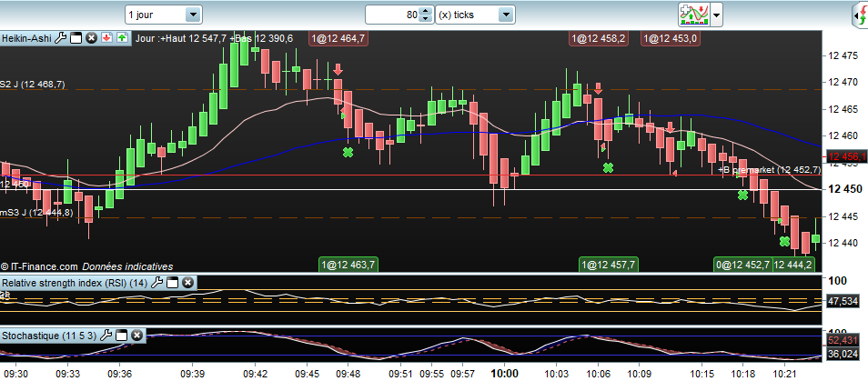This screenshot has height=381, width=868.
Task: Click the 12 475 price axis label
Action: point(842,55)
